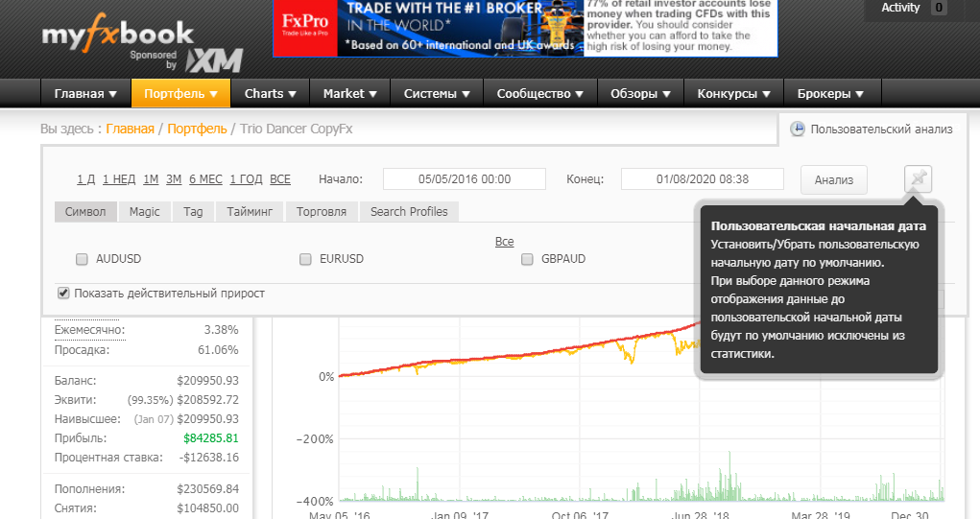Expand the Системы menu dropdown
The image size is (980, 519).
437,94
